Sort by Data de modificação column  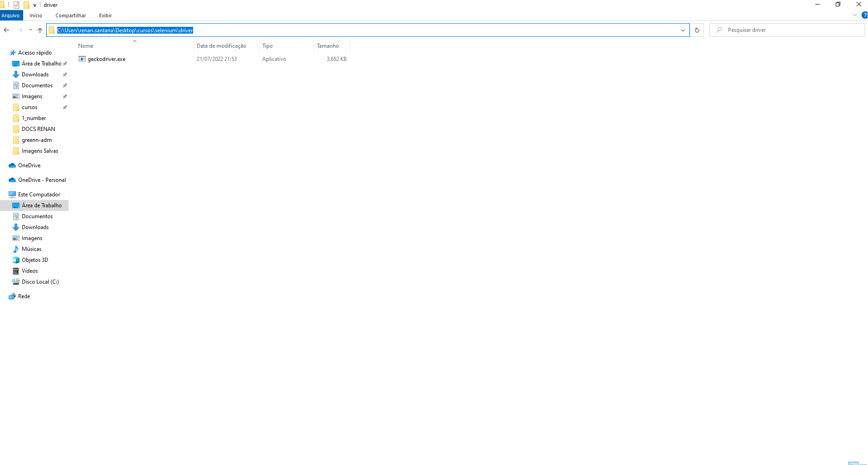click(x=226, y=45)
